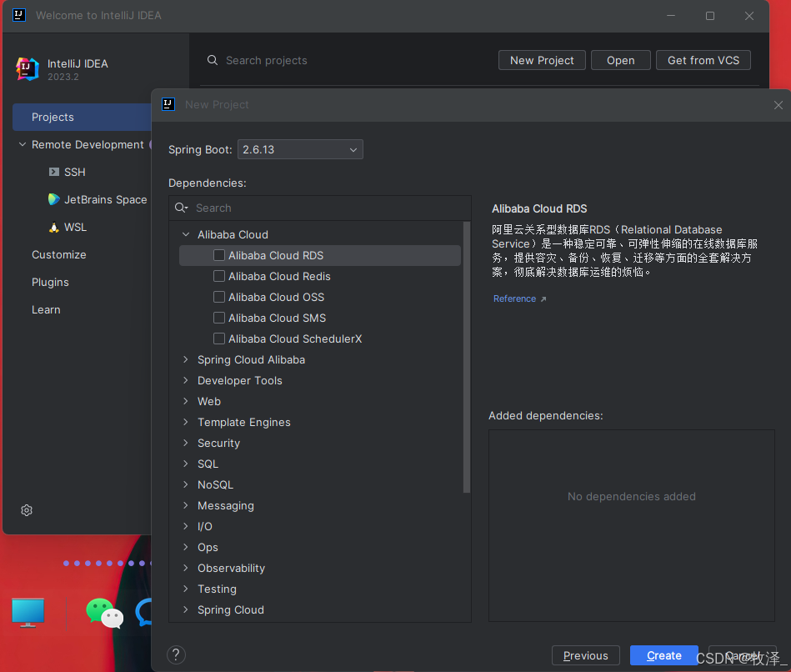Click the dependencies search magnifier icon
Image resolution: width=791 pixels, height=672 pixels.
click(181, 208)
